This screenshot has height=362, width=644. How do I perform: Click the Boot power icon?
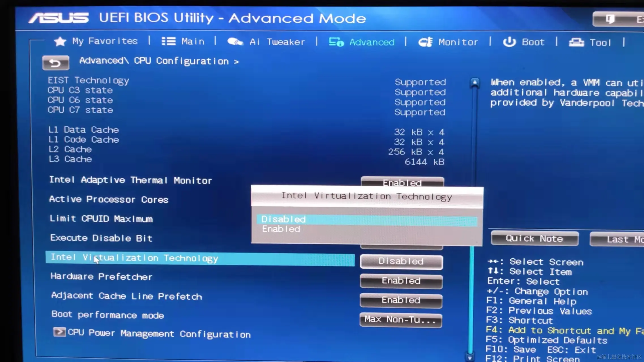click(509, 42)
